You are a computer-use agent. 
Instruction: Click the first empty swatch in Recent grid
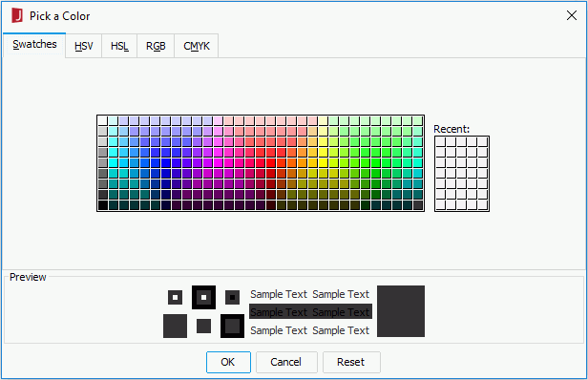point(441,142)
